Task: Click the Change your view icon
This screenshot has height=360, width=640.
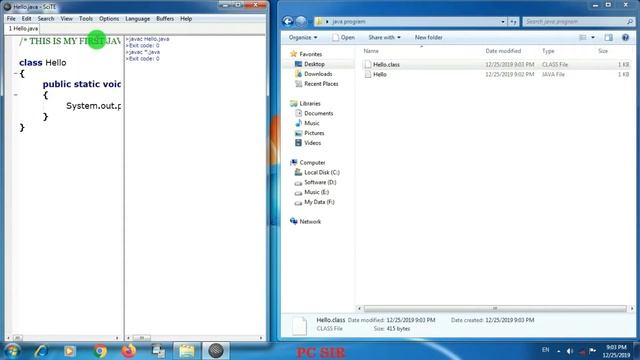Action: click(x=583, y=38)
